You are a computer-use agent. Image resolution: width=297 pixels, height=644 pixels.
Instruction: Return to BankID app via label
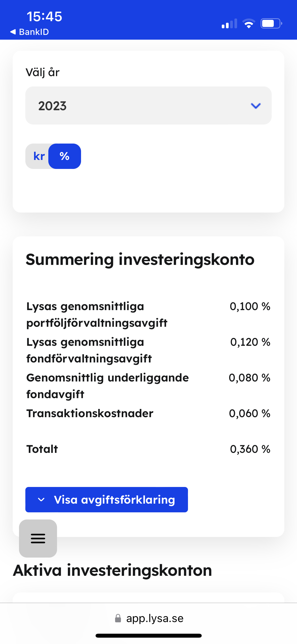(x=34, y=32)
